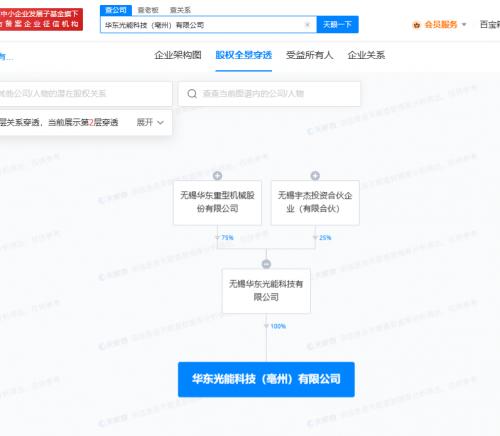The width and height of the screenshot is (500, 436).
Task: Switch to the 查老板 search tab
Action: point(148,10)
